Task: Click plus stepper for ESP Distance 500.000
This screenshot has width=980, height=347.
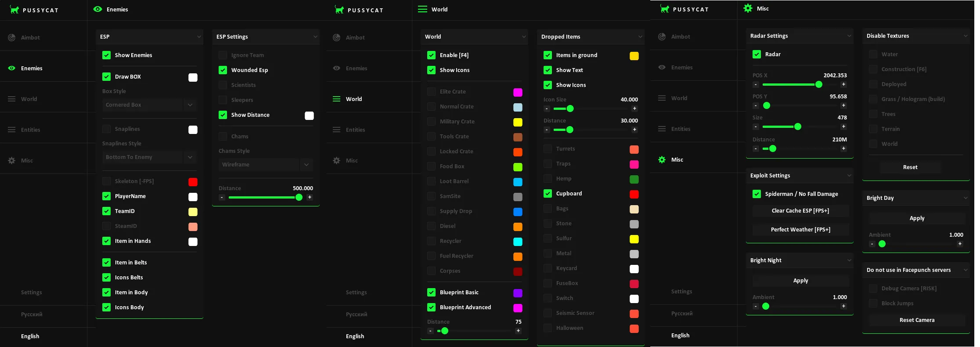Action: (310, 197)
